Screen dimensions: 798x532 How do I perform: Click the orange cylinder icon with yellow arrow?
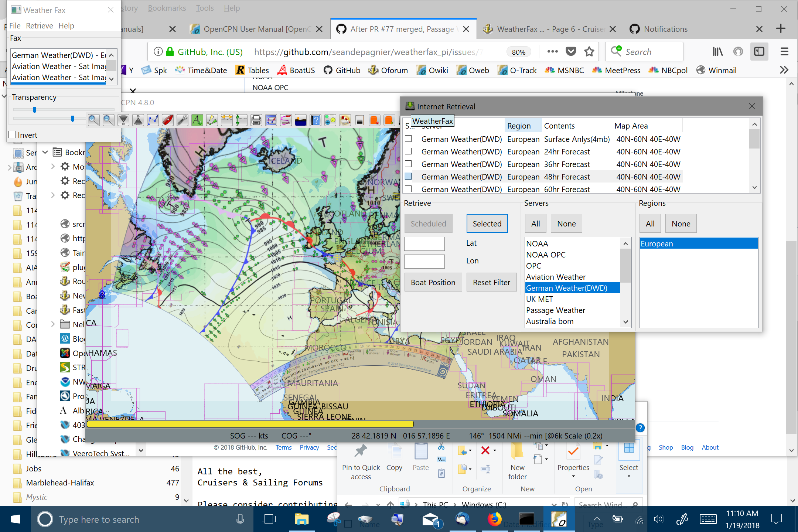pos(389,120)
